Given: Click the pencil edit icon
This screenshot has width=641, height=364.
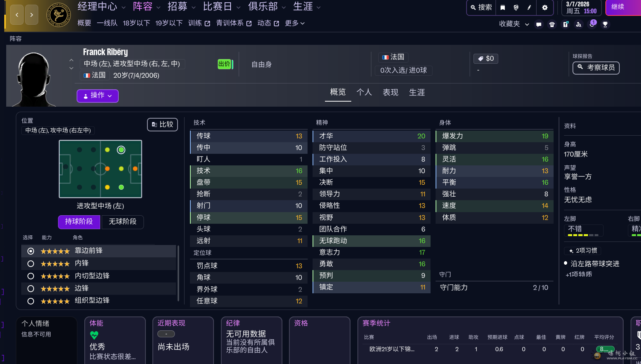Looking at the screenshot, I should [x=529, y=7].
